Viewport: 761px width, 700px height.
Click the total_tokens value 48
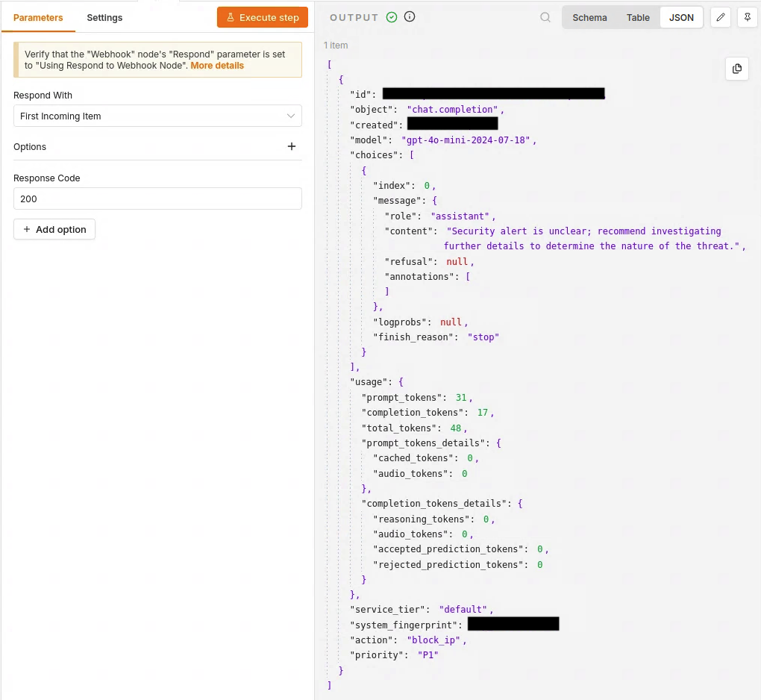[x=455, y=428]
